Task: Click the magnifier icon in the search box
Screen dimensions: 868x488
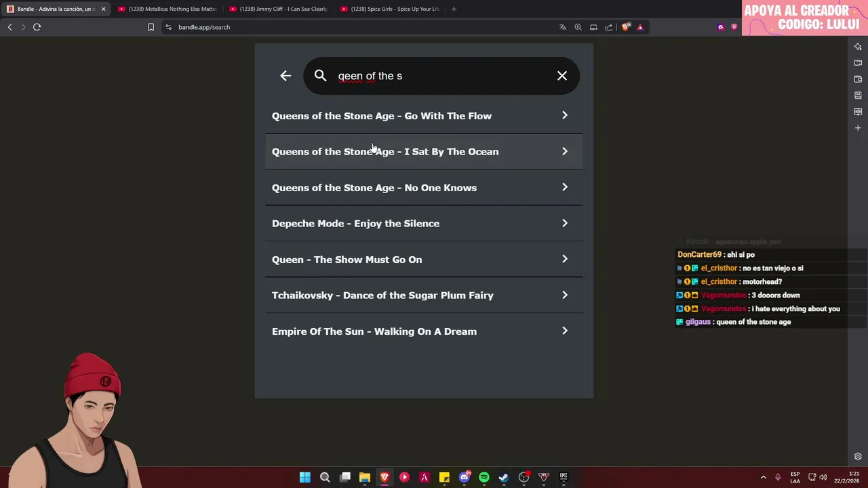Action: point(320,76)
